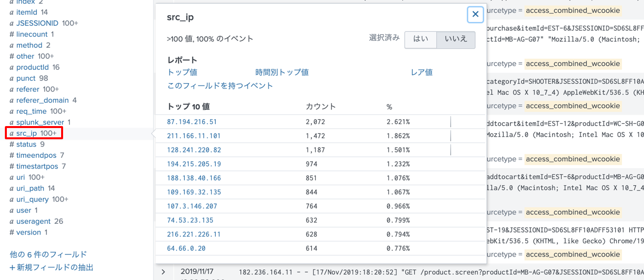Viewport: 644px width, 280px height.
Task: Expand the 2019/11/17 event row chevron
Action: pyautogui.click(x=163, y=272)
